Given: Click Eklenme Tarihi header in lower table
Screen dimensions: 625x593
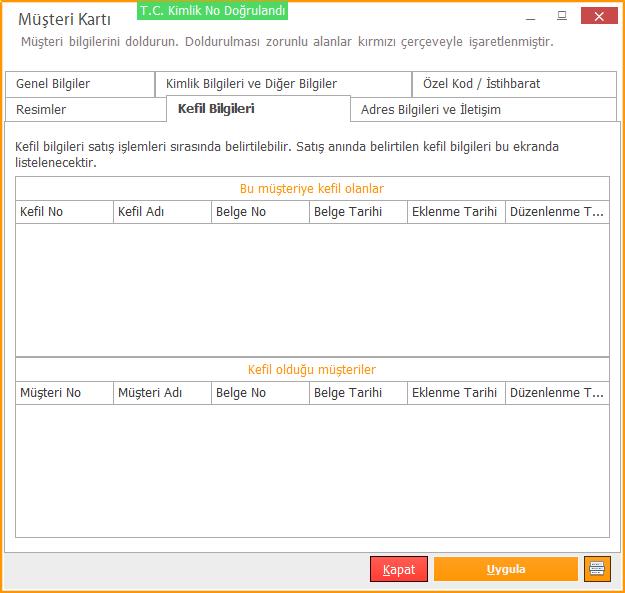Looking at the screenshot, I should [x=456, y=393].
